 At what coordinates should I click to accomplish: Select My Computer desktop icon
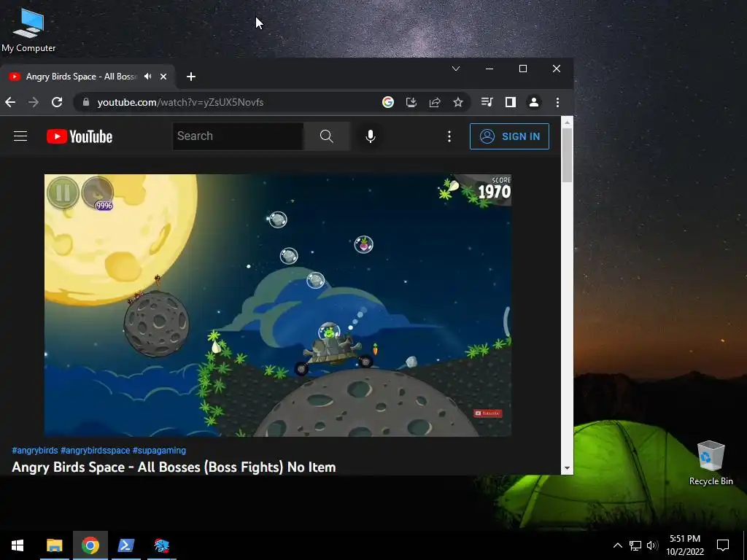[x=28, y=30]
